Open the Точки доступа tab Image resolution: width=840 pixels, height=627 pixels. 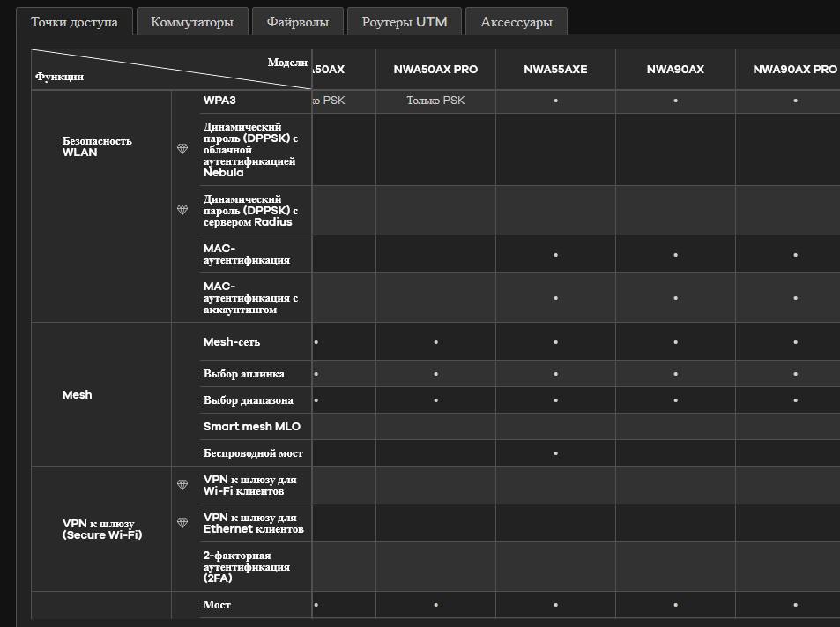74,22
